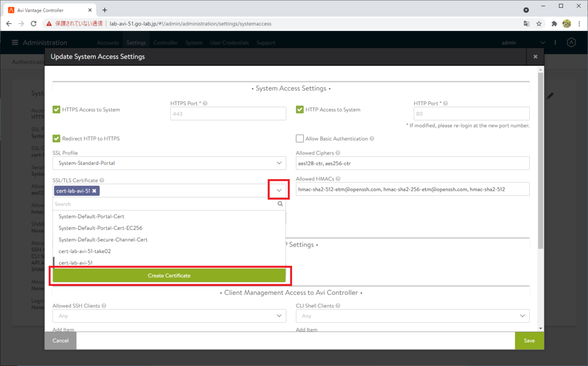Open the Chrome profile avatar
588x366 pixels.
pyautogui.click(x=567, y=23)
